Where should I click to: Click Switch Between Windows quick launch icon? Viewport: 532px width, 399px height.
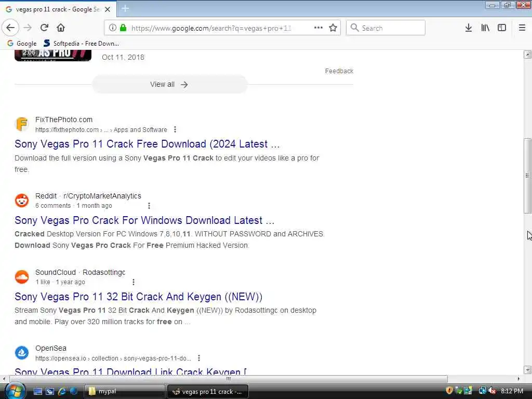tap(50, 392)
